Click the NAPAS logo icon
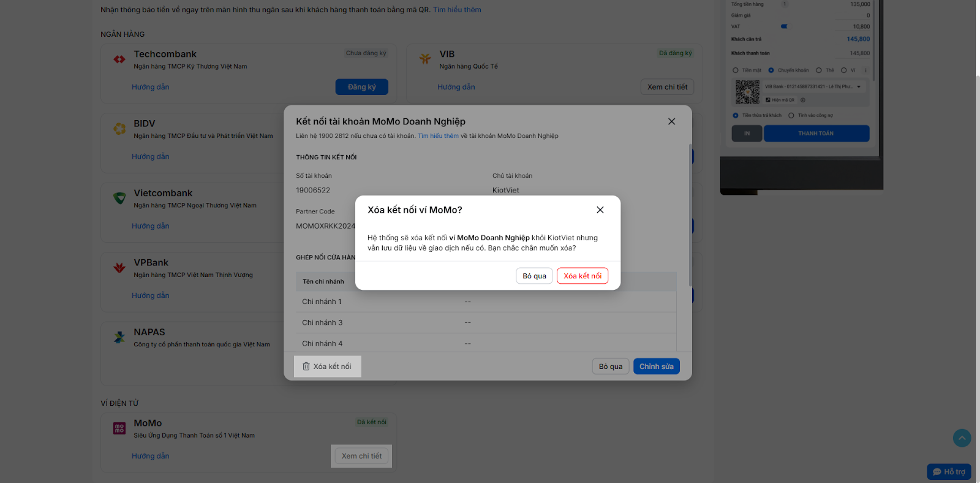The image size is (980, 483). [119, 337]
